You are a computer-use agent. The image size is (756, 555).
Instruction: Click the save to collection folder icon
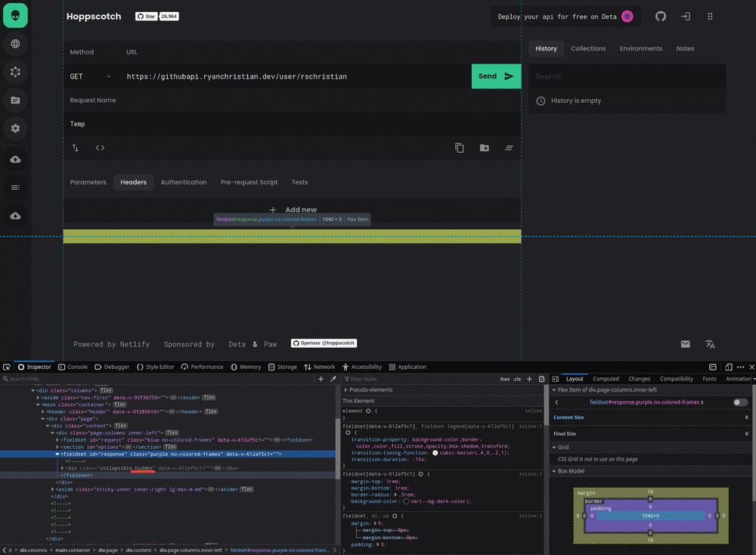(x=485, y=147)
